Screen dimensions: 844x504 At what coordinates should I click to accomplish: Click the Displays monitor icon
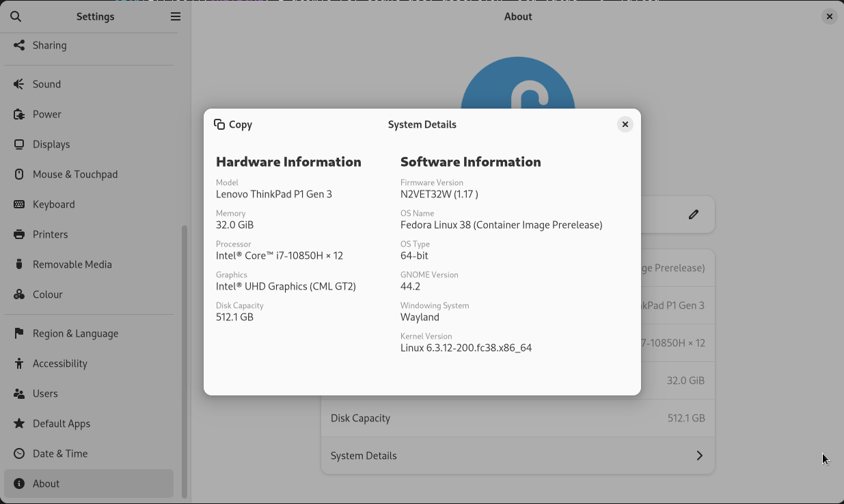click(19, 144)
